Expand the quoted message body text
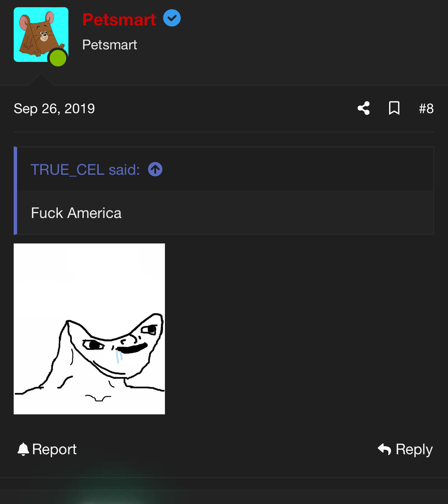This screenshot has height=504, width=448. coord(76,213)
